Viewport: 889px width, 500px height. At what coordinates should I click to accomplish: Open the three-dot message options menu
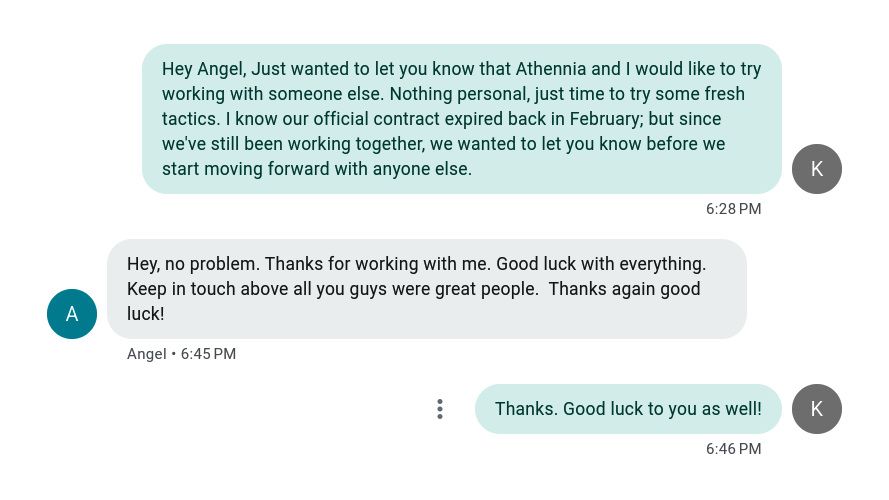click(x=440, y=409)
